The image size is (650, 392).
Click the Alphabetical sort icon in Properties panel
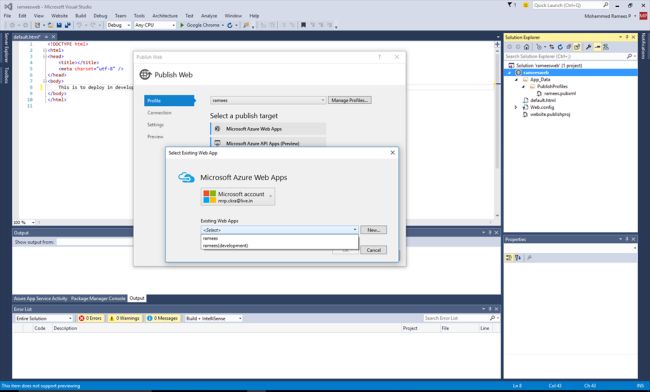point(518,258)
